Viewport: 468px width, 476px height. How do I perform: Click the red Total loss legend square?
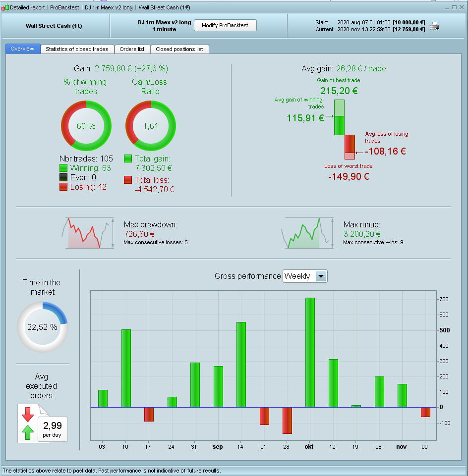[x=128, y=180]
